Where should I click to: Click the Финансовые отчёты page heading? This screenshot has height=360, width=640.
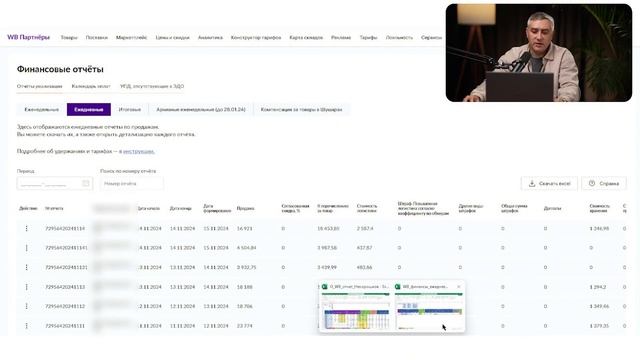(x=60, y=69)
